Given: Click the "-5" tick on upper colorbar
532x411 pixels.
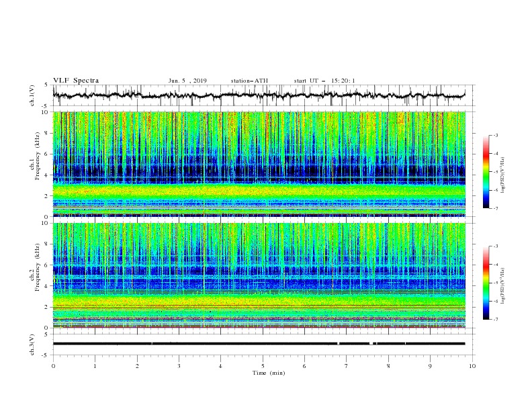Looking at the screenshot, I should 495,172.
